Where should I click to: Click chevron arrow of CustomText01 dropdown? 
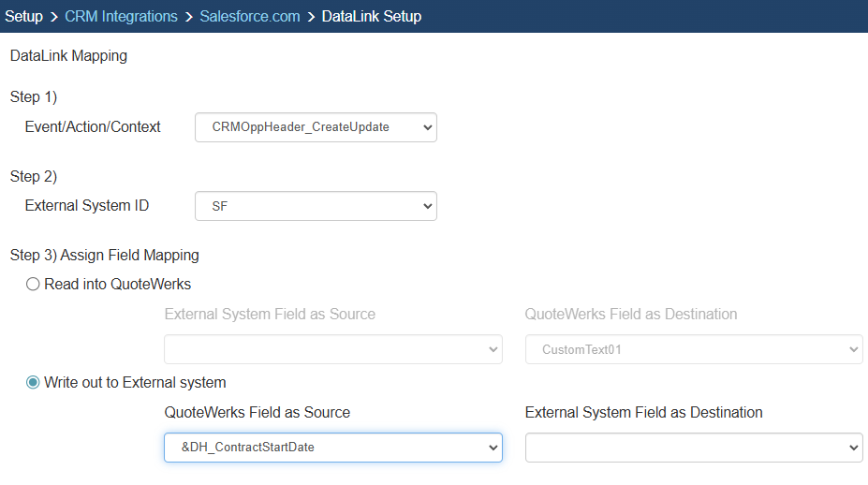point(852,350)
